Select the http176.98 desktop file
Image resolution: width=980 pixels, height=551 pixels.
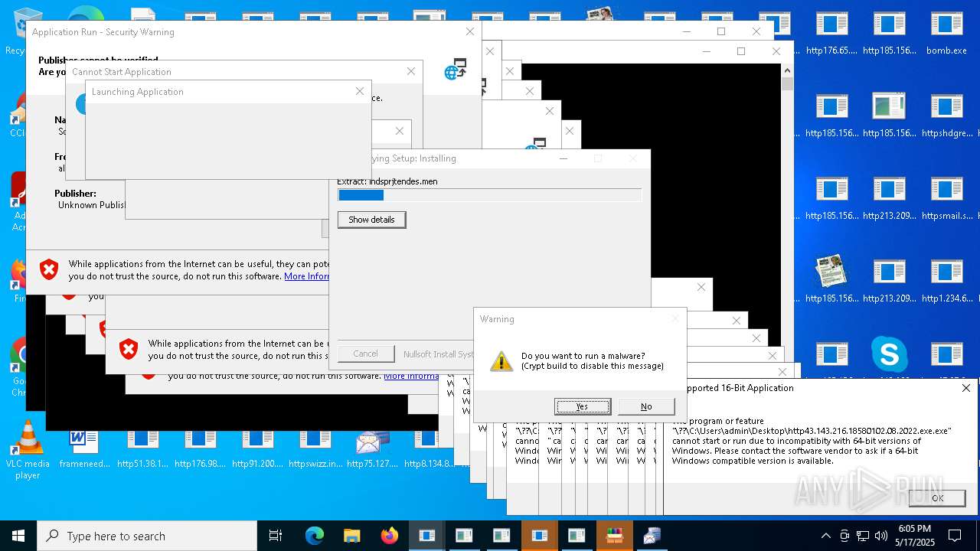point(200,448)
